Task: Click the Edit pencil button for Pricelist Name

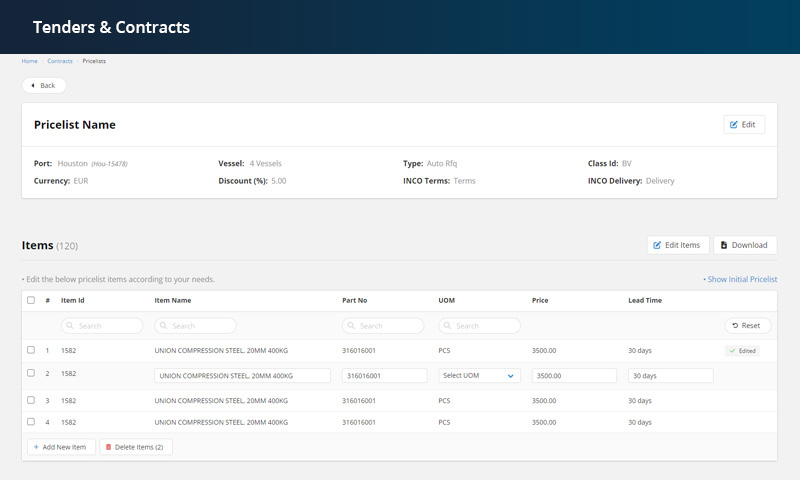Action: coord(744,125)
